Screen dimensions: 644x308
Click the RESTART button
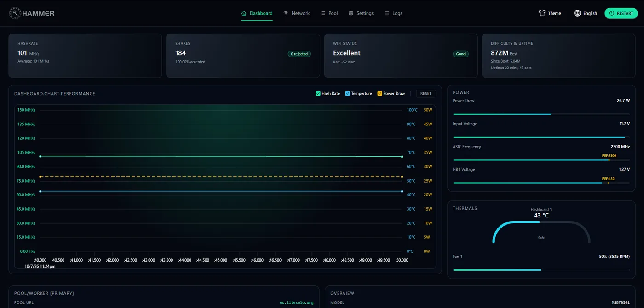[x=621, y=13]
